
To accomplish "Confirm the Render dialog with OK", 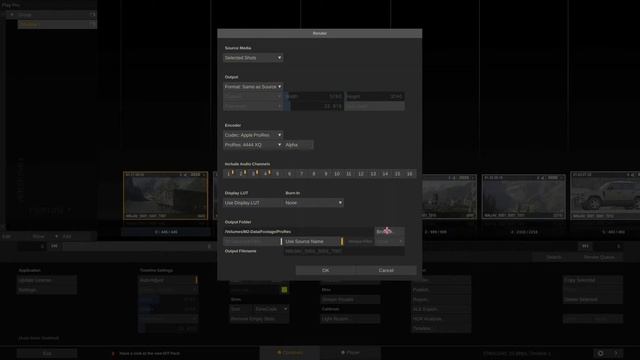I will pyautogui.click(x=325, y=270).
